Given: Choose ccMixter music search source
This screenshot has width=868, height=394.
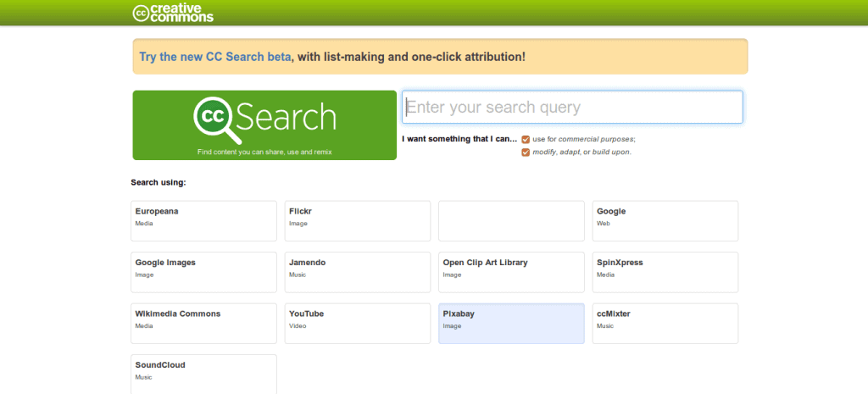Looking at the screenshot, I should click(665, 324).
